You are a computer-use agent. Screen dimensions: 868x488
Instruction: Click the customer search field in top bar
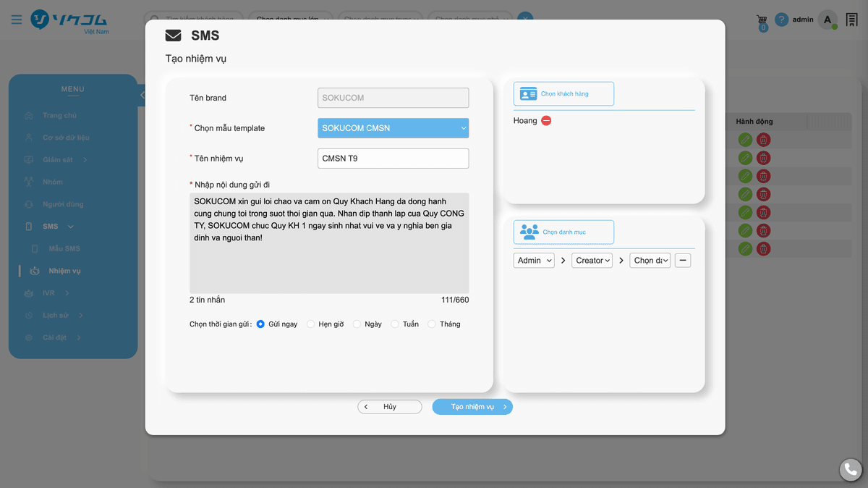(193, 20)
